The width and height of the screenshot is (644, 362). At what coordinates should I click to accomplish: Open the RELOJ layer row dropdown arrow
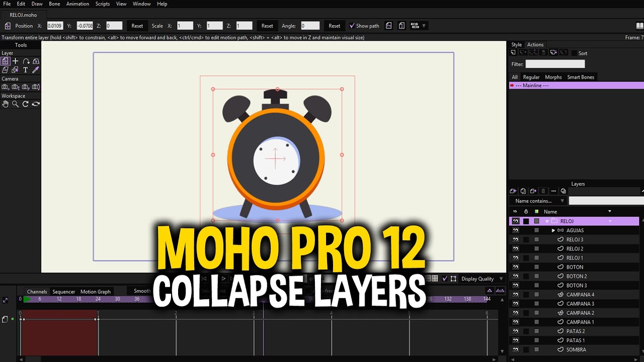pyautogui.click(x=610, y=221)
